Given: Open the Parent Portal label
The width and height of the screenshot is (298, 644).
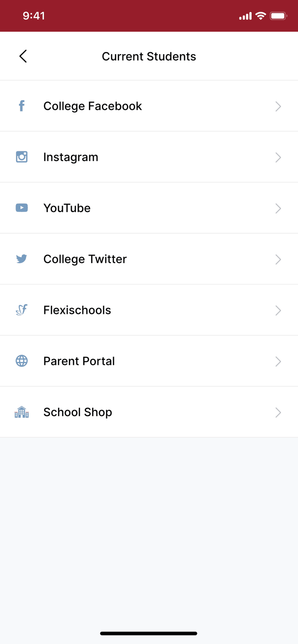Looking at the screenshot, I should tap(79, 361).
